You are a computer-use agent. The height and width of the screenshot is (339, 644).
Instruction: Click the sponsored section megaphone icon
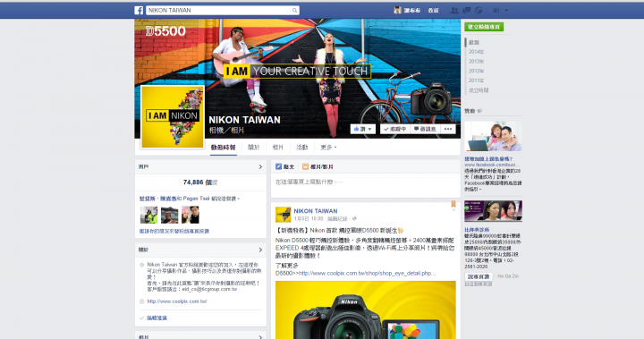[x=479, y=111]
